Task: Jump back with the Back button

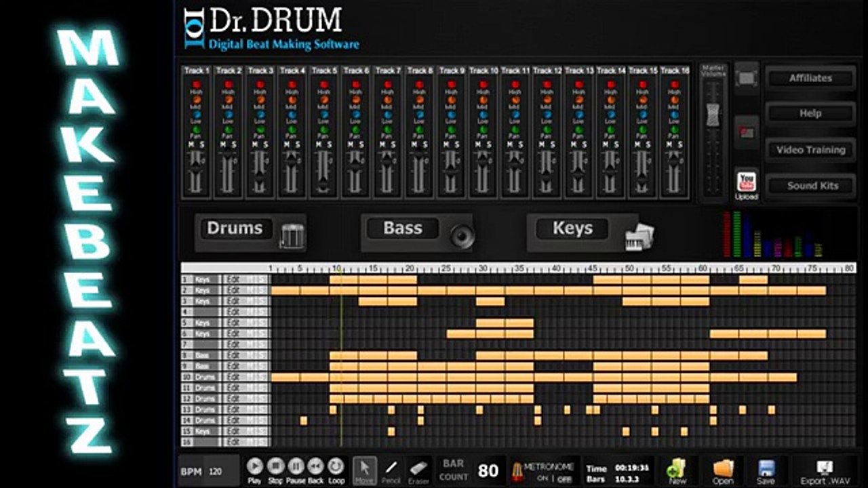Action: [316, 466]
